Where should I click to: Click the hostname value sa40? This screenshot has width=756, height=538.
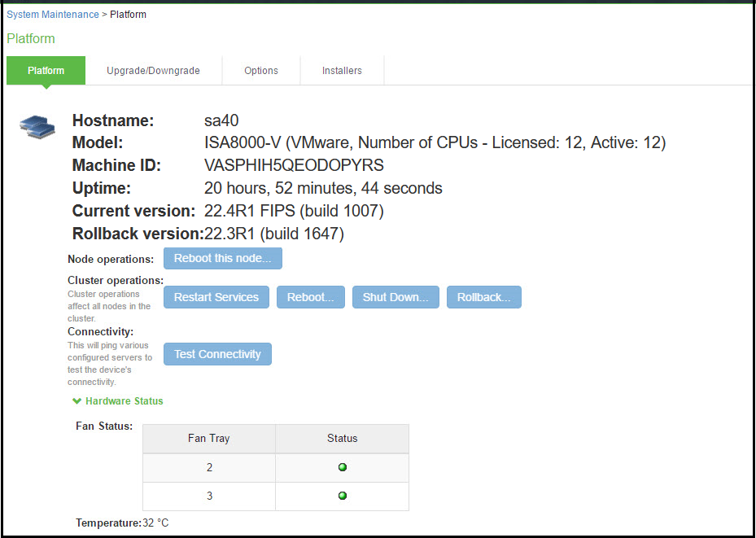click(x=221, y=120)
